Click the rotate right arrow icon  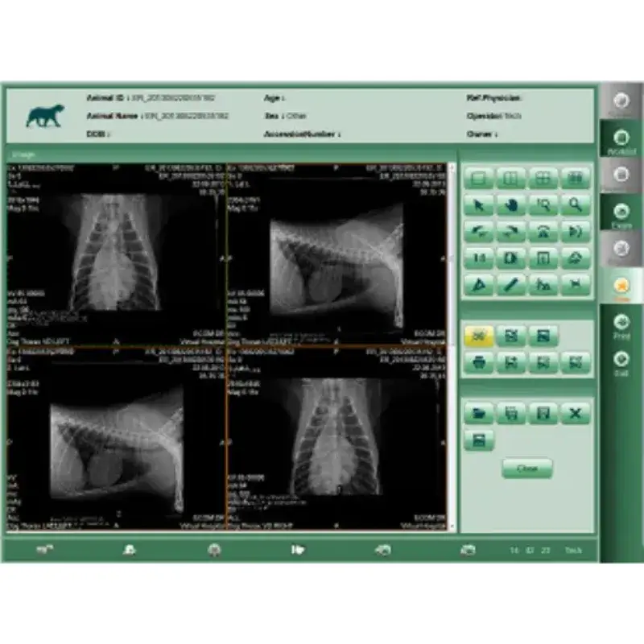pos(511,232)
